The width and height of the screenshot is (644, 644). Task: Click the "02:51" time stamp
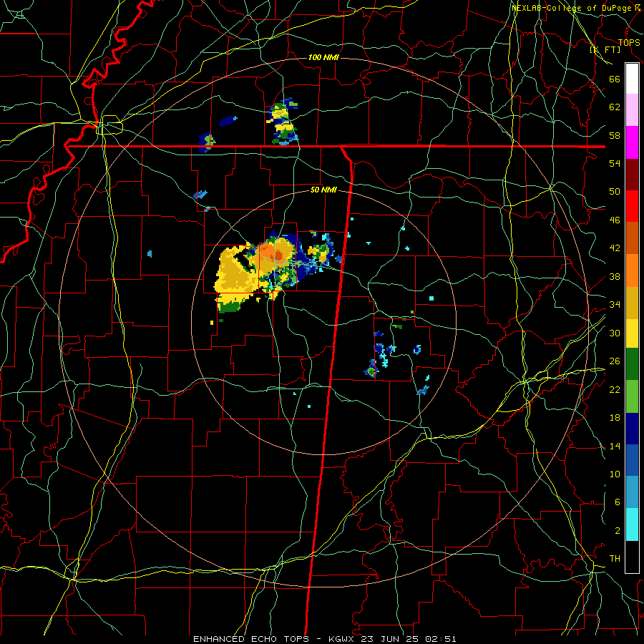click(x=440, y=639)
